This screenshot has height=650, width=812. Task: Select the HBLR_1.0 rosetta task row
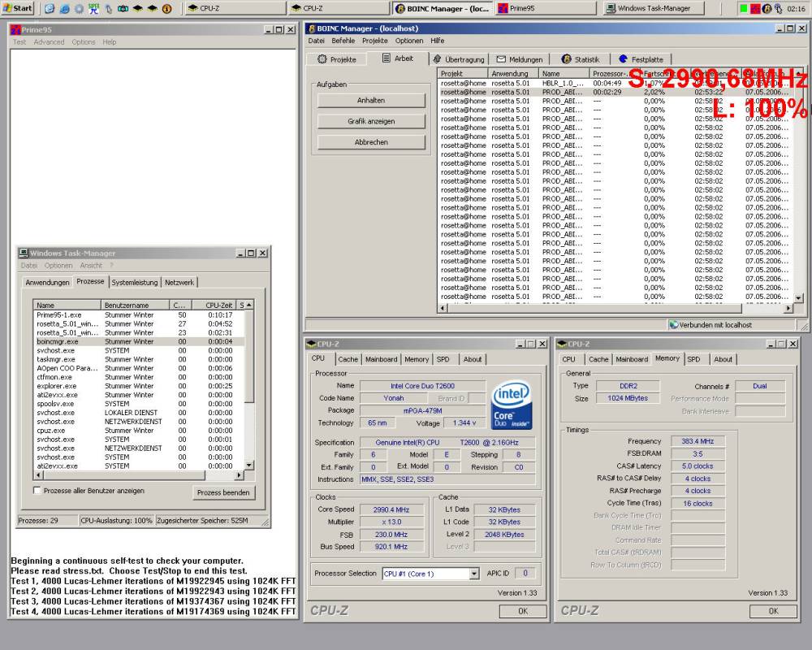[x=615, y=83]
